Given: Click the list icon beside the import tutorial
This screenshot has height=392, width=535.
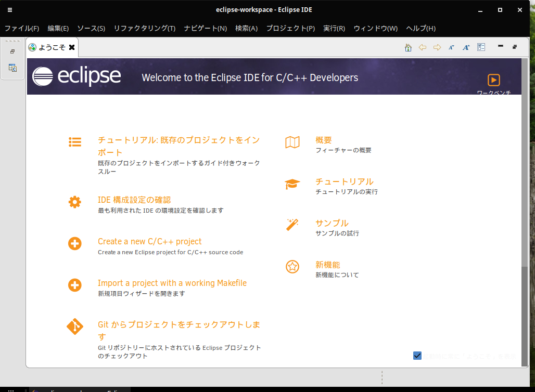Looking at the screenshot, I should tap(75, 142).
